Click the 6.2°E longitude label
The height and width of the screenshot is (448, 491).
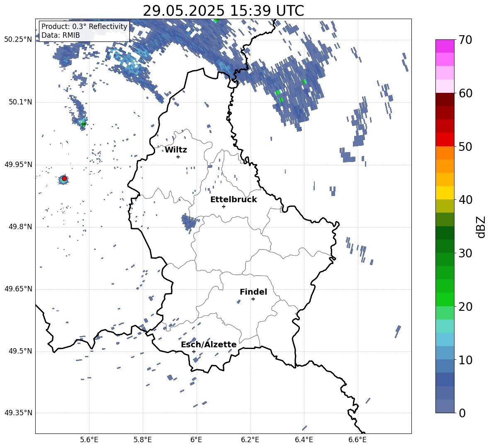click(x=250, y=440)
